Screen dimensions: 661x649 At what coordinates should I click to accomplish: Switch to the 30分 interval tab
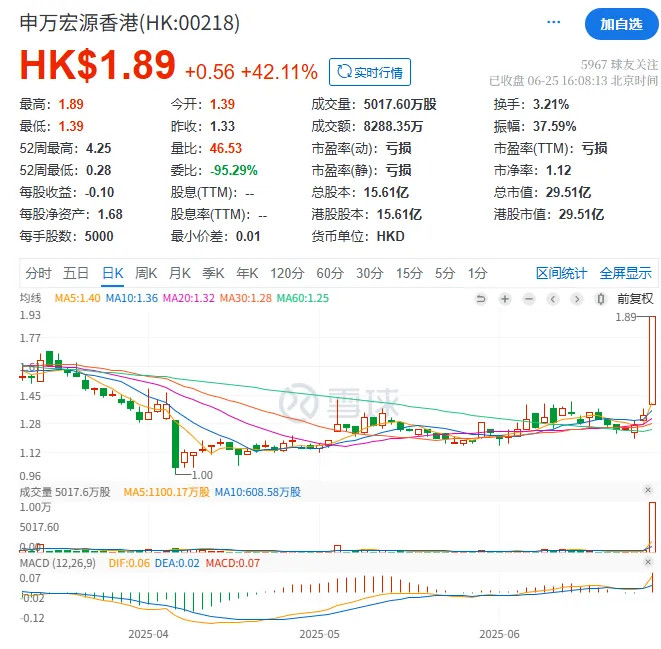[x=370, y=273]
